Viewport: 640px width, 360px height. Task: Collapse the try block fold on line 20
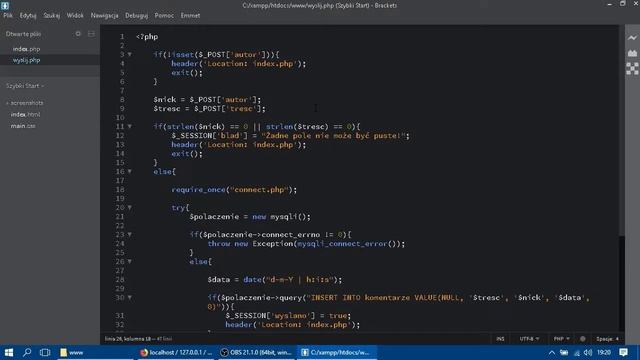coord(130,207)
